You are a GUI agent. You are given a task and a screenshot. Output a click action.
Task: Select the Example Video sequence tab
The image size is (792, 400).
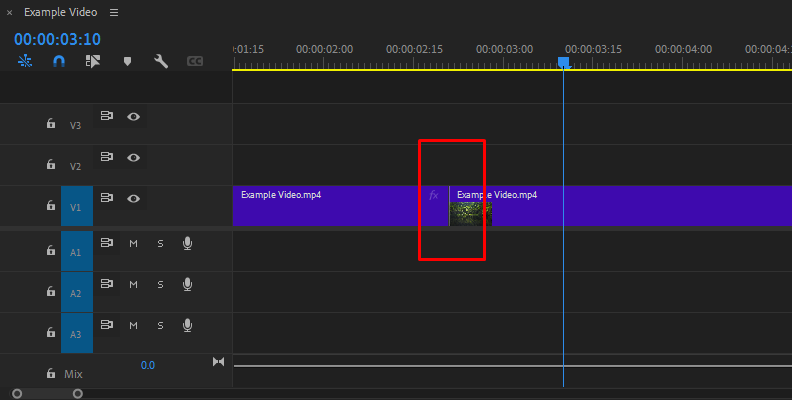coord(60,13)
